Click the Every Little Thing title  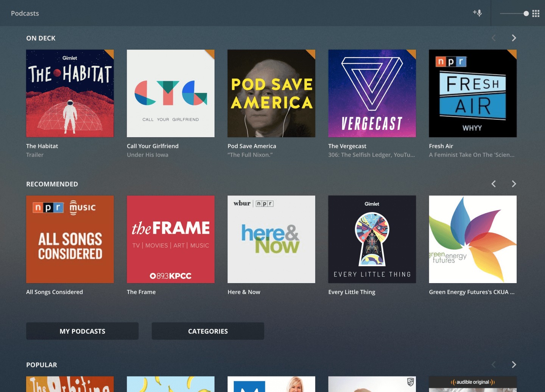[x=352, y=292]
